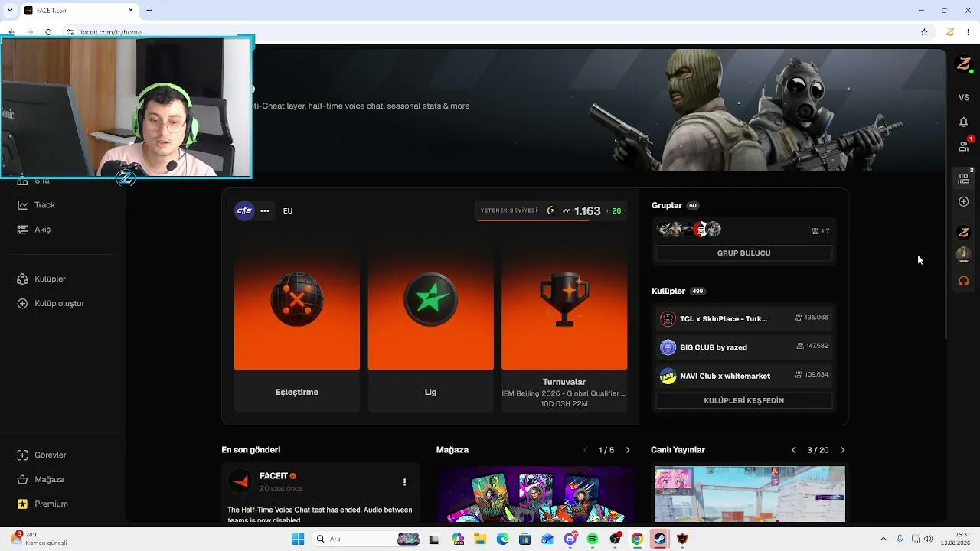Open File Explorer from taskbar
This screenshot has height=551, width=980.
[x=480, y=540]
